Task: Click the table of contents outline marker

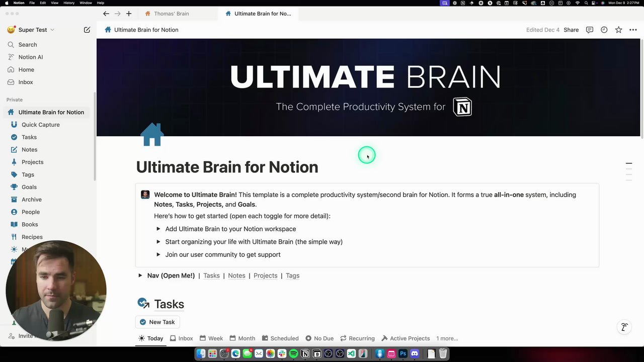Action: pyautogui.click(x=628, y=163)
